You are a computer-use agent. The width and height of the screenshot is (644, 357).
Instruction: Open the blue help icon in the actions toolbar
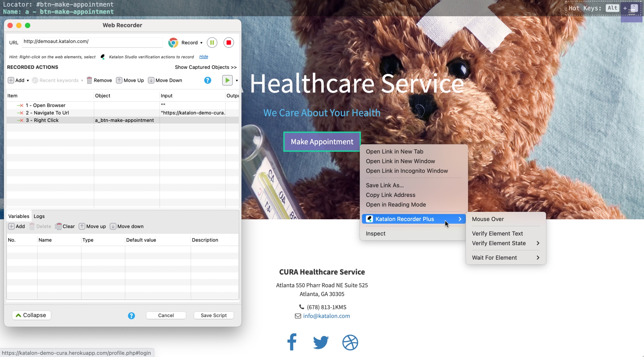[208, 80]
